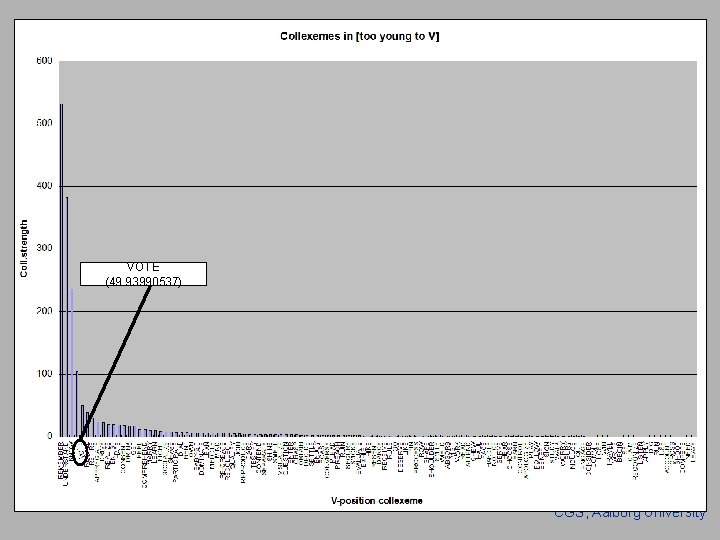This screenshot has height=540, width=720.
Task: Select the 300 value on the vertical axis
Action: (x=45, y=248)
